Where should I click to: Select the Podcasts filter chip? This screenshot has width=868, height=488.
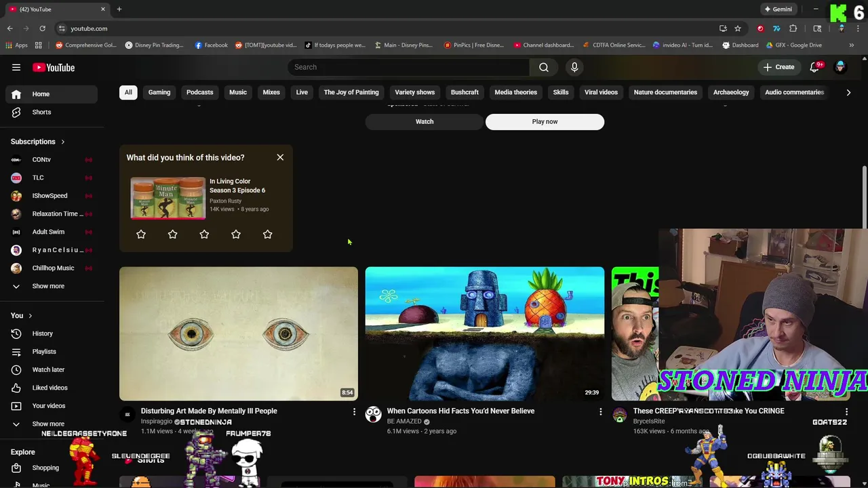tap(200, 92)
